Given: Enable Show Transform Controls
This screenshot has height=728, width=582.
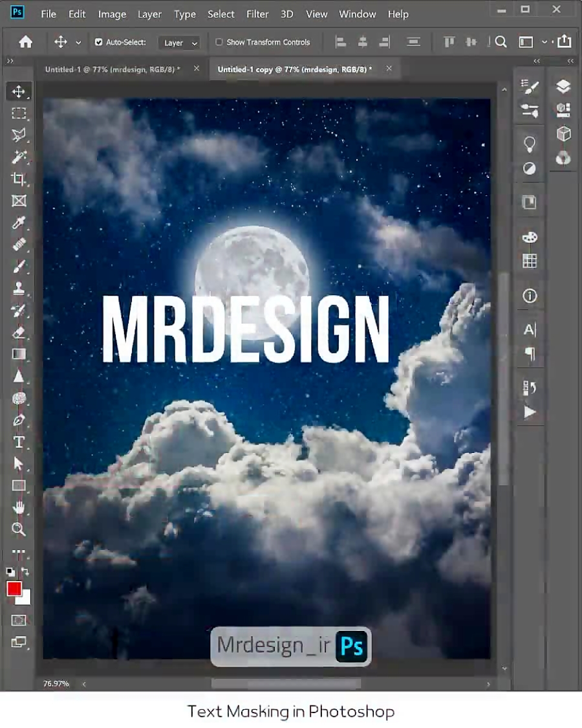Looking at the screenshot, I should 219,42.
